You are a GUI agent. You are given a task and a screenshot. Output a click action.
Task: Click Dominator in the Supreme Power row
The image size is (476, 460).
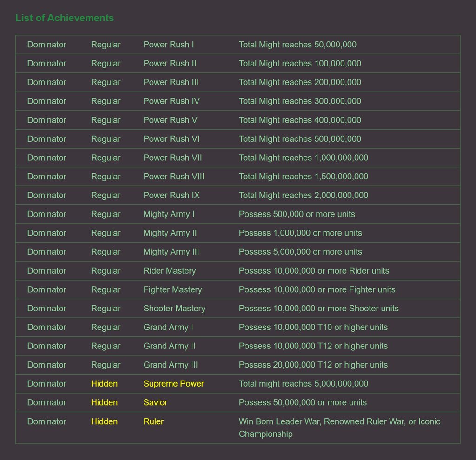[x=47, y=384]
